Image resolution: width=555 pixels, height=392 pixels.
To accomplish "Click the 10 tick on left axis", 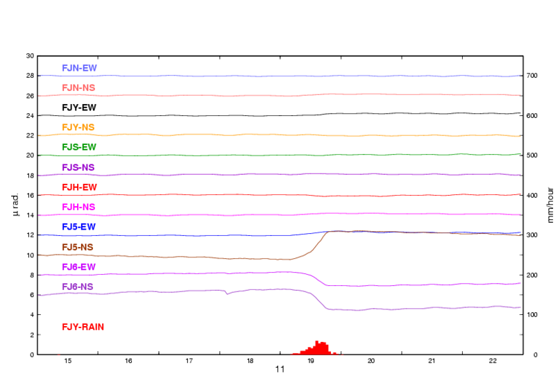I will pos(30,255).
